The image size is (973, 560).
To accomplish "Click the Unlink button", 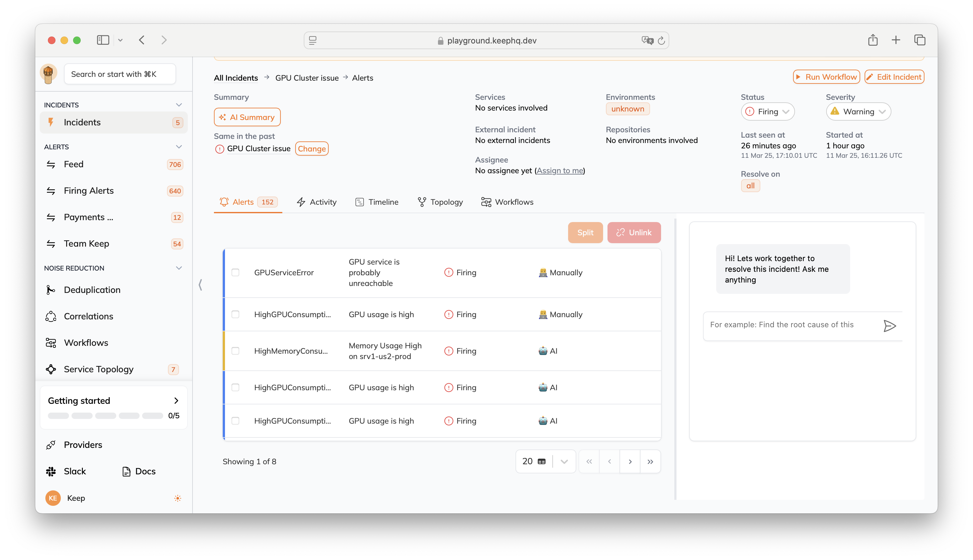I will click(634, 233).
